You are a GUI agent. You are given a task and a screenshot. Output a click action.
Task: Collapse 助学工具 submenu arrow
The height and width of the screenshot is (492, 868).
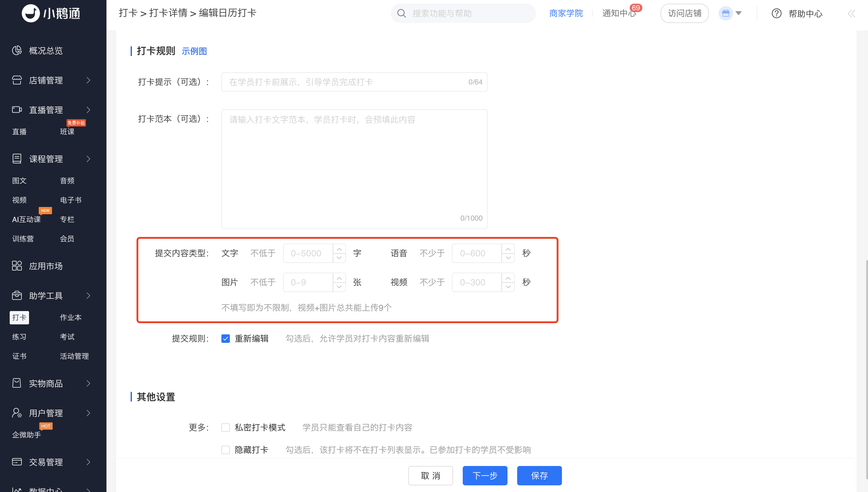(x=89, y=295)
